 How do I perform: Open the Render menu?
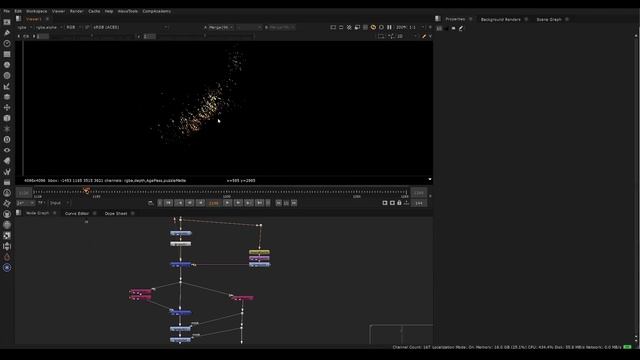[76, 11]
